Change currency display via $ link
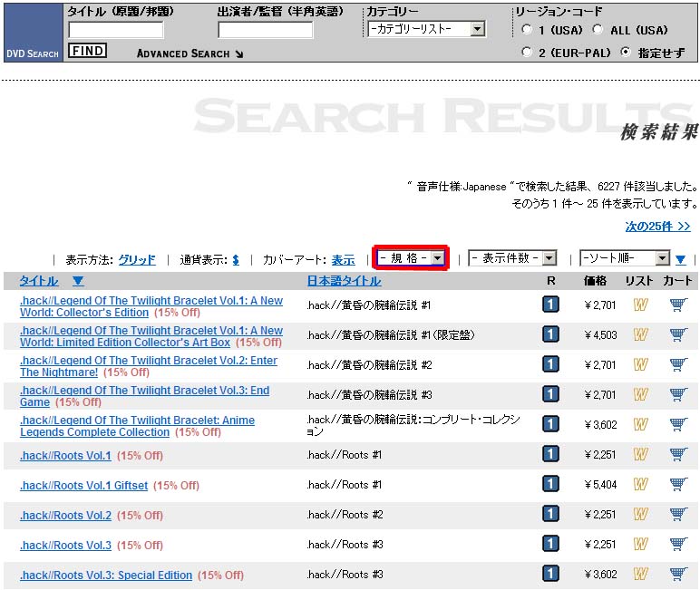Screen dimensions: 700x590 236,260
